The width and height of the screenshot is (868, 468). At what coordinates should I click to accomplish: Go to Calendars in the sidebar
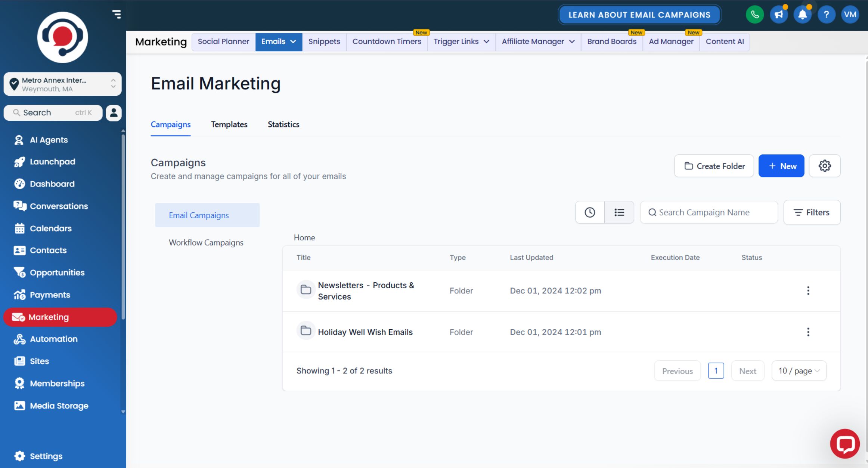[x=50, y=228]
